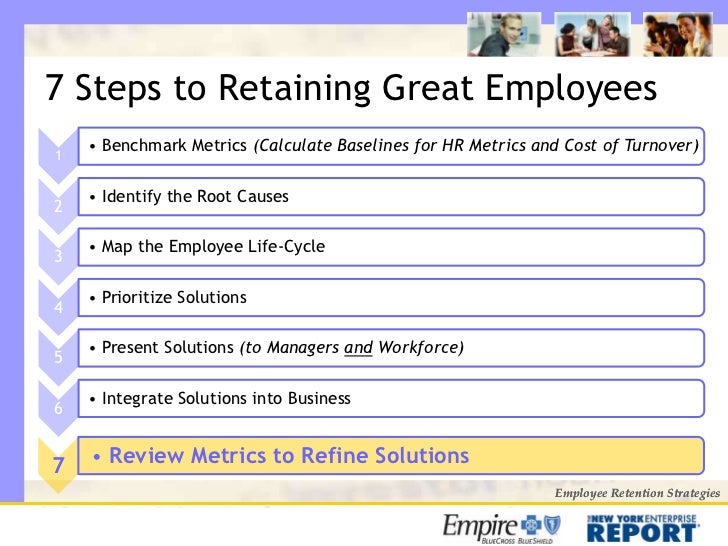Image resolution: width=728 pixels, height=546 pixels.
Task: Click the 'Prioritize Solutions' step
Action: [x=391, y=298]
